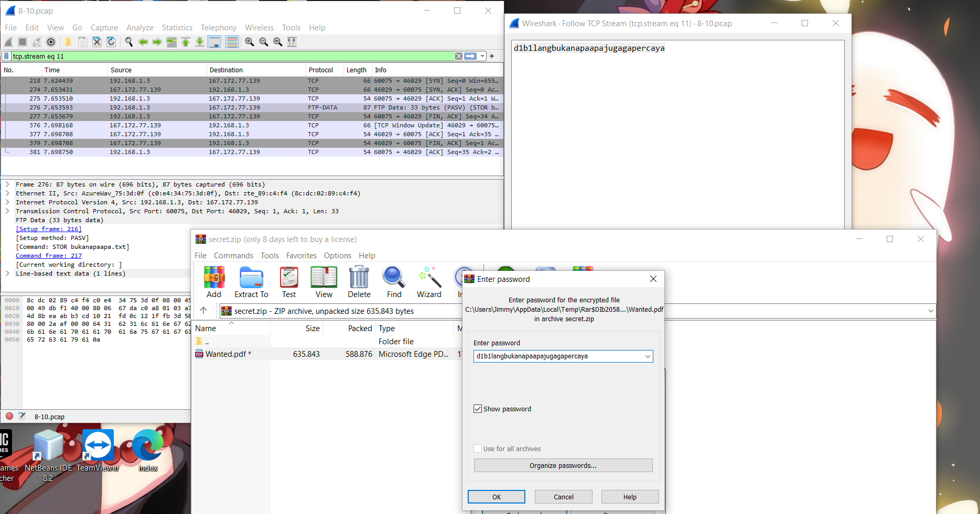Viewport: 980px width, 514px height.
Task: Open NetBeans IDE desktop shortcut
Action: [48, 456]
